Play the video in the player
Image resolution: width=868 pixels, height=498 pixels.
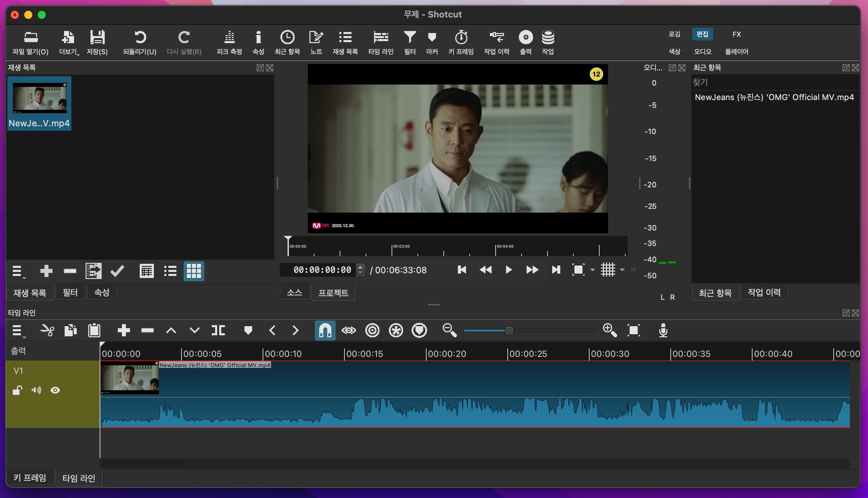pos(508,270)
